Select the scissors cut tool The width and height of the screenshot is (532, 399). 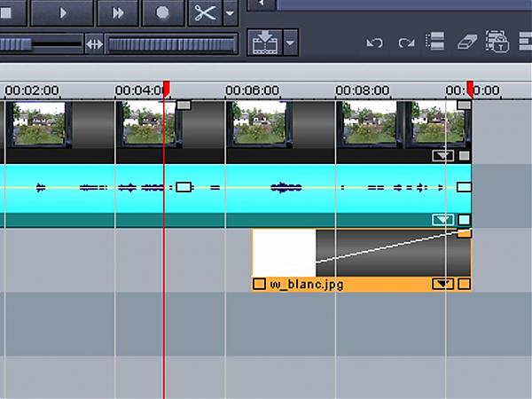tap(206, 13)
